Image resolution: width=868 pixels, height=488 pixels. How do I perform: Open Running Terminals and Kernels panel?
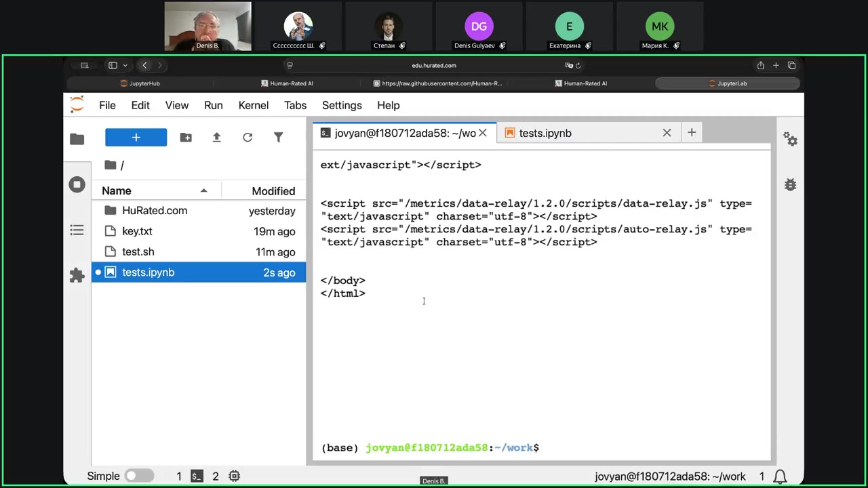click(x=77, y=184)
